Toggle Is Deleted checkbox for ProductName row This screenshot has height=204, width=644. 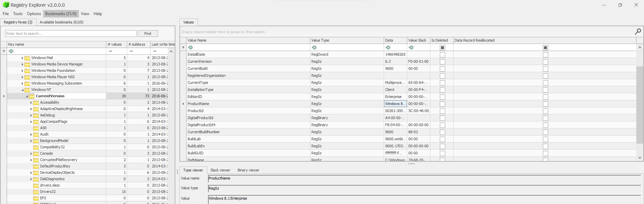(x=442, y=104)
